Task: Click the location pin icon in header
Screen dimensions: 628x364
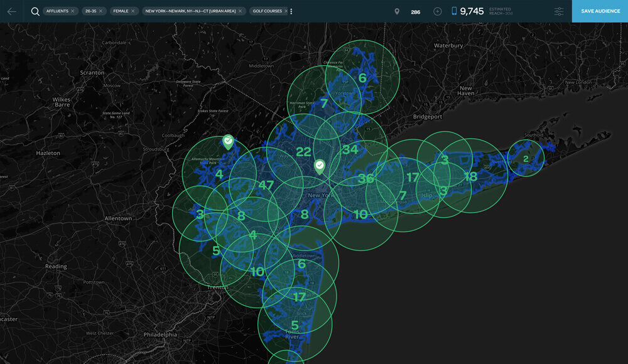Action: (397, 12)
